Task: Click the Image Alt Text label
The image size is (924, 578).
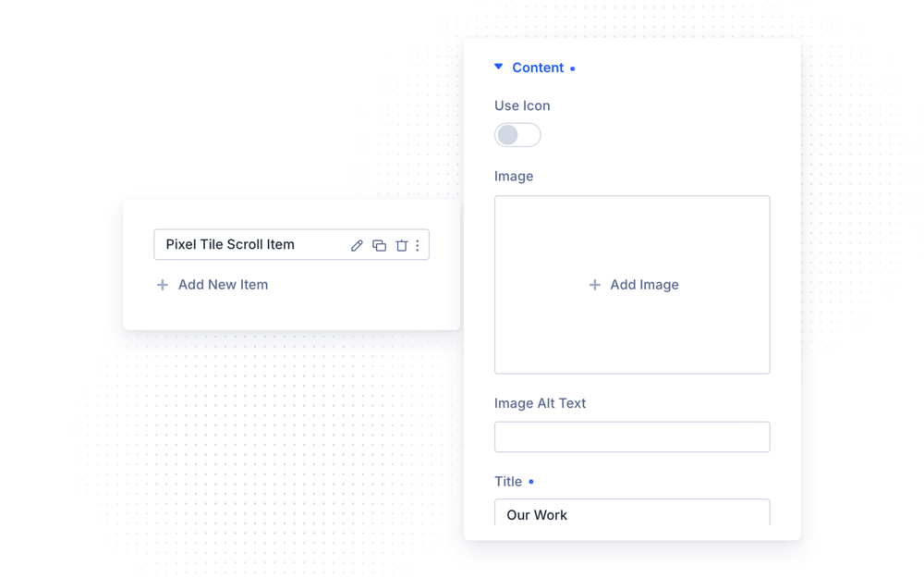Action: pos(540,403)
